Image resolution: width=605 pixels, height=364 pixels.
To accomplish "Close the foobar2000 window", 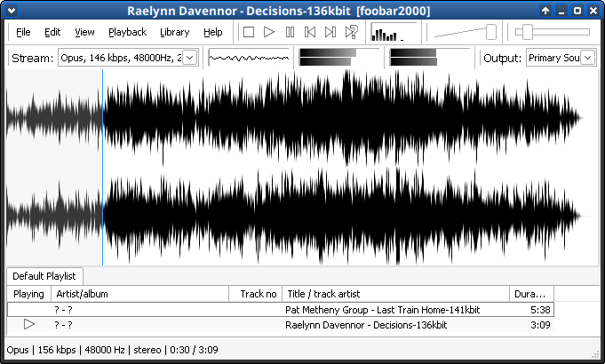I will coord(593,11).
